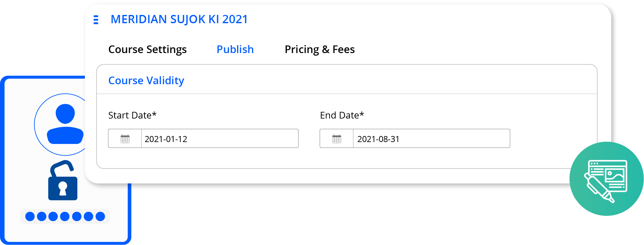The height and width of the screenshot is (245, 644).
Task: Click the Start Date calendar icon
Action: [125, 139]
